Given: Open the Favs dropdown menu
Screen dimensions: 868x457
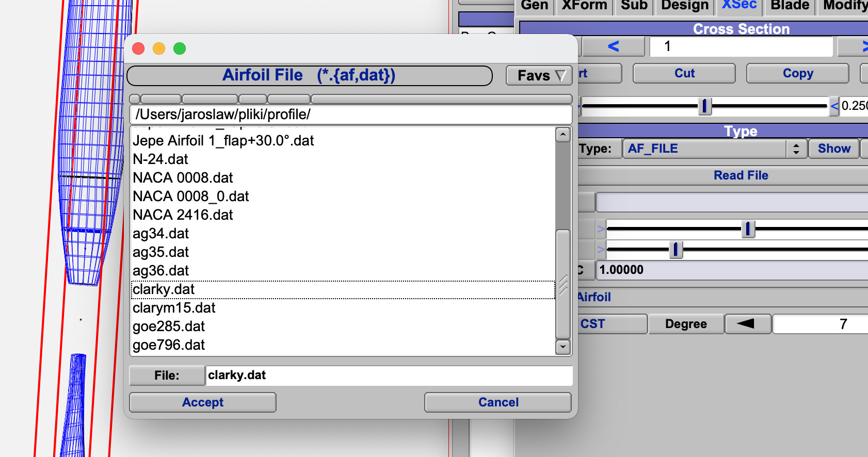Looking at the screenshot, I should click(x=539, y=76).
